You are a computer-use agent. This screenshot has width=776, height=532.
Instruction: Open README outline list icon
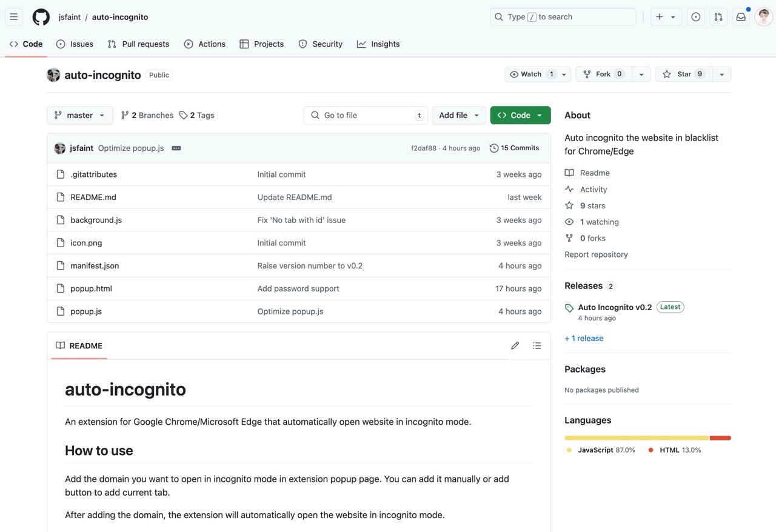pos(537,345)
